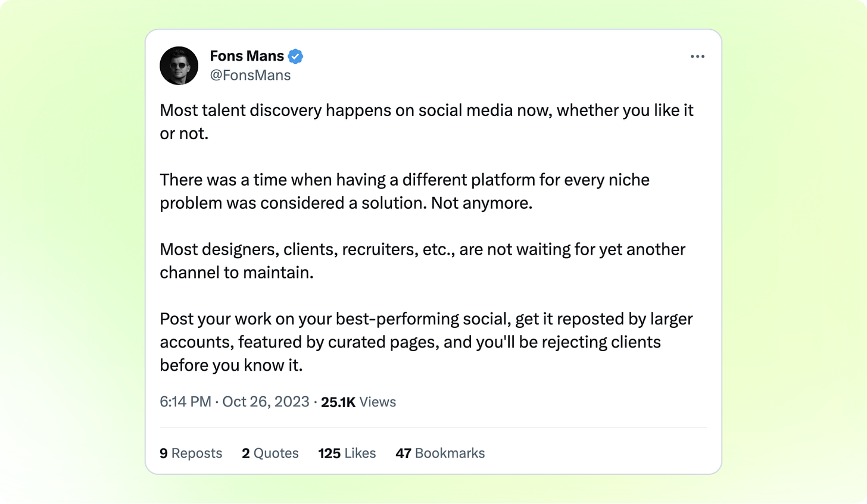Open the 6:14 PM timestamp link
Viewport: 867px width, 504px height.
pos(185,402)
